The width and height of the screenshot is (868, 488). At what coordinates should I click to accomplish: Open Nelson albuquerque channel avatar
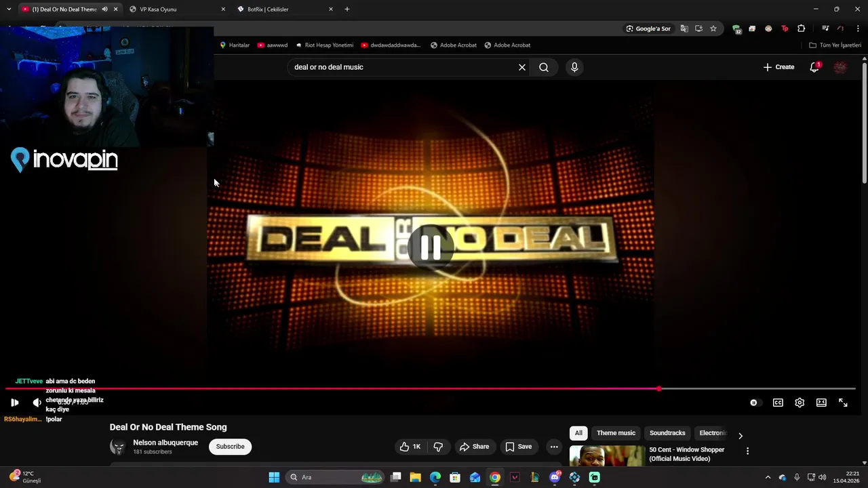[x=118, y=447]
